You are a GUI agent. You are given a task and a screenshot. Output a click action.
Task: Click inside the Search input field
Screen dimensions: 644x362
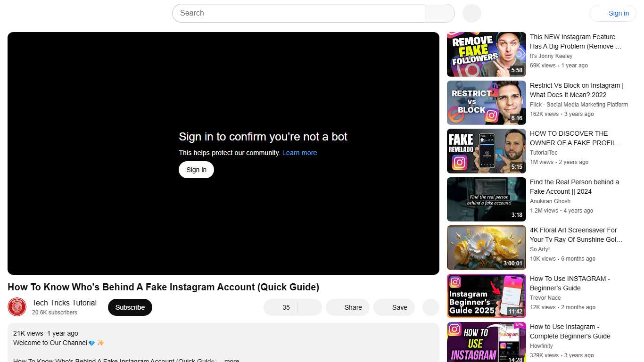click(x=297, y=13)
